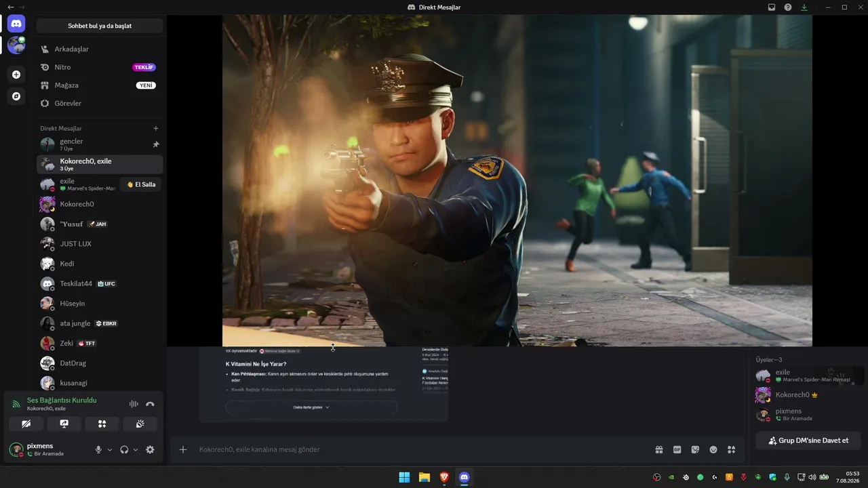
Task: Open DM with Zeki
Action: [100, 343]
